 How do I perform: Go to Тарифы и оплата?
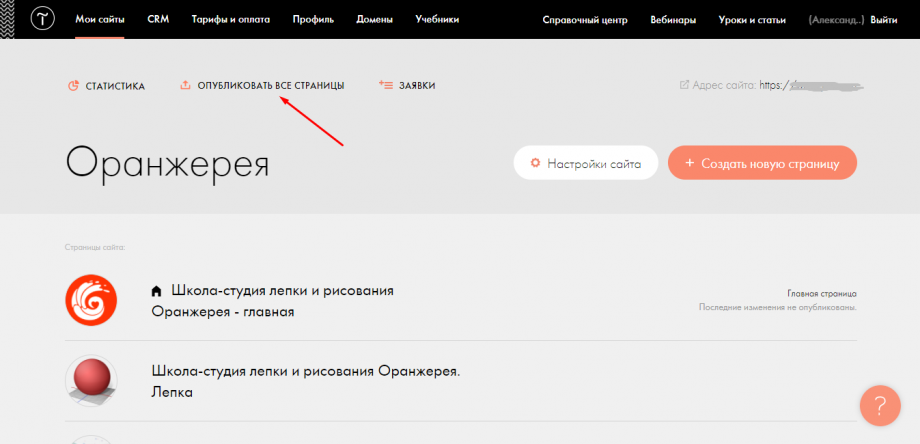pos(231,20)
